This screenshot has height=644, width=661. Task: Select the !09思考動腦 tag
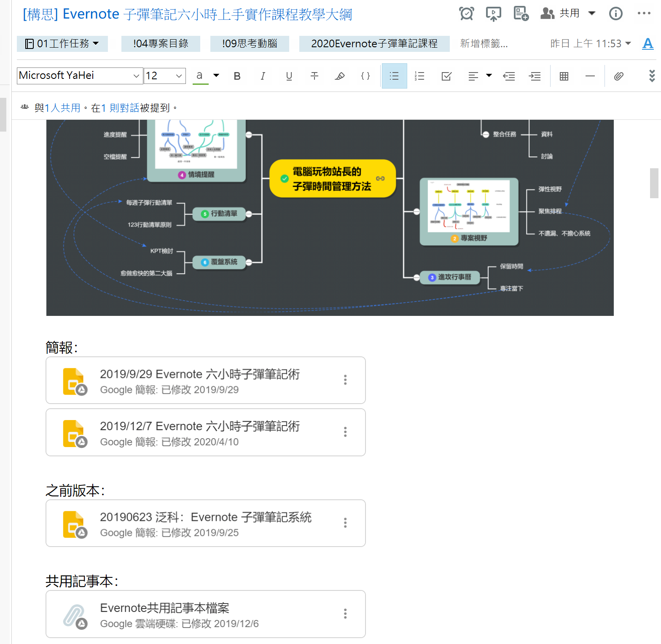pos(250,43)
